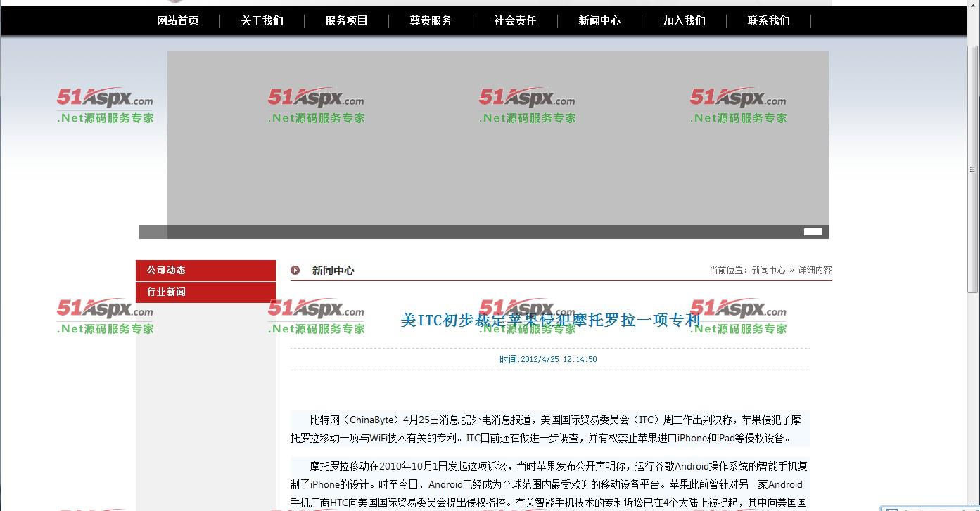
Task: Click second paragraph starting 摩托罗拉移动在2010年
Action: [550, 484]
